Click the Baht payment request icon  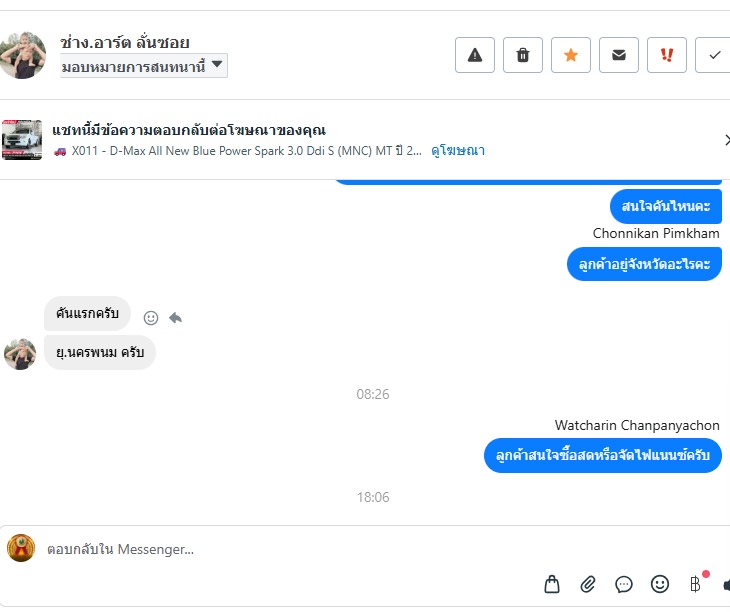(695, 584)
